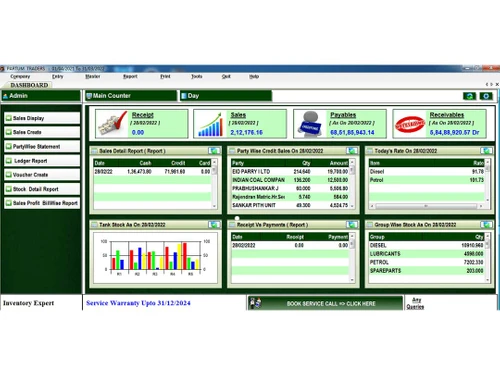Screen dimensions: 500x375
Task: Select the DASHBOARD tab
Action: (29, 85)
